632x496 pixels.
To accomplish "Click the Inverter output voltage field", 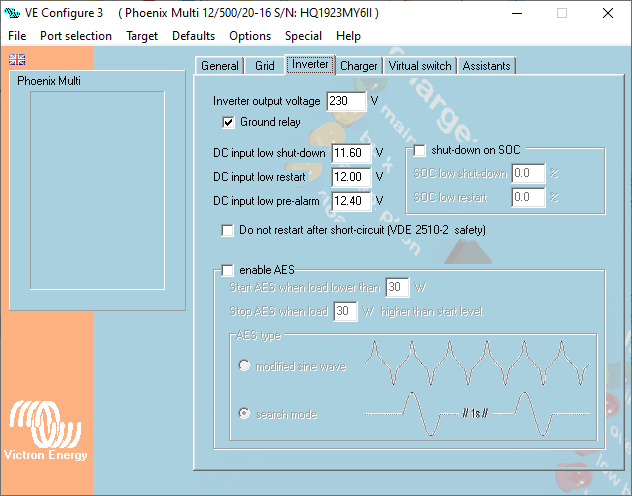I will [346, 101].
